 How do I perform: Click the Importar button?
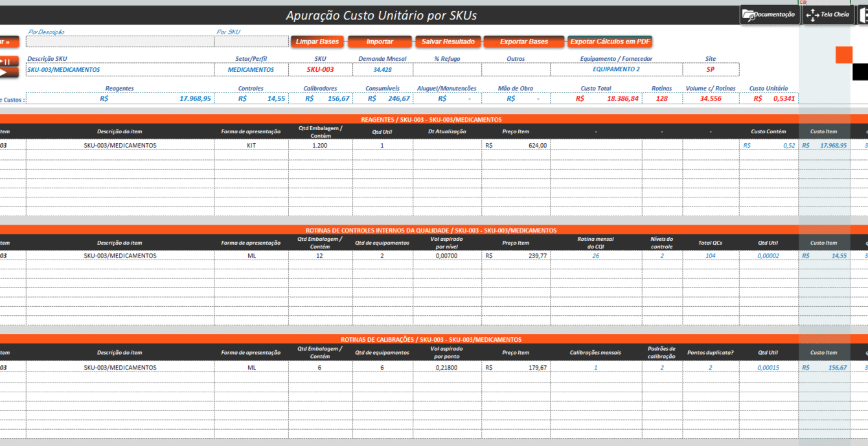(380, 42)
